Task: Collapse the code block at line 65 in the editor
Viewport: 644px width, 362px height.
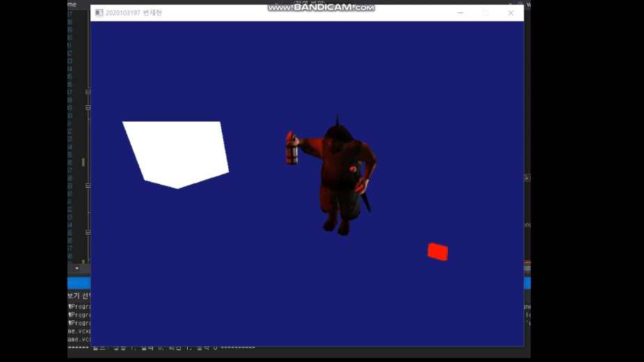Action: pos(88,233)
